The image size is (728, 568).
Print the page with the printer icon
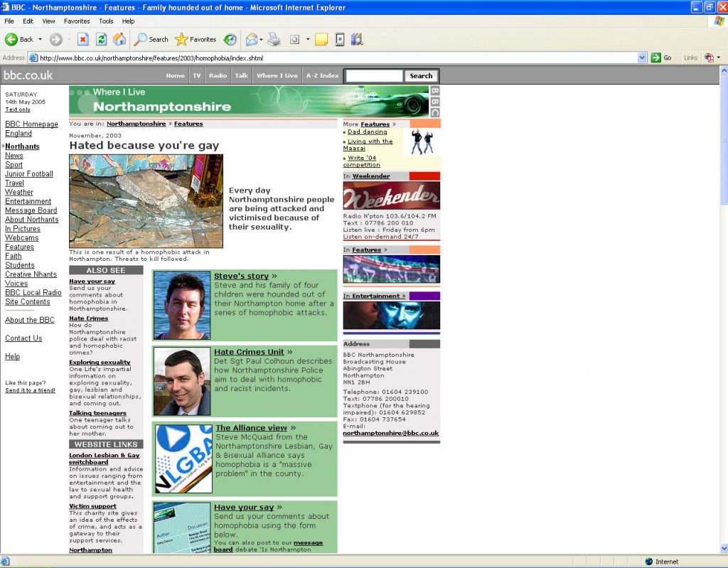tap(274, 40)
